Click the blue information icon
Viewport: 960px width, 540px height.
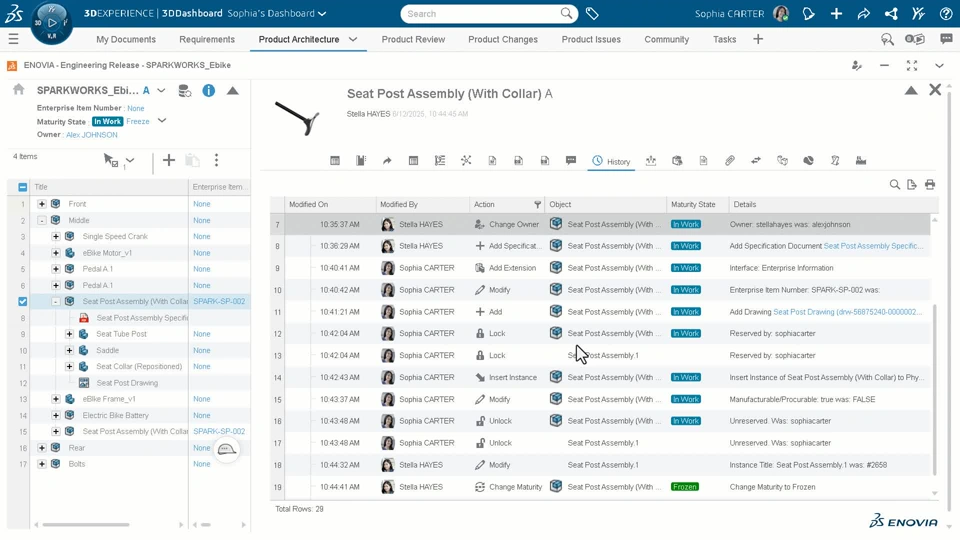tap(209, 91)
